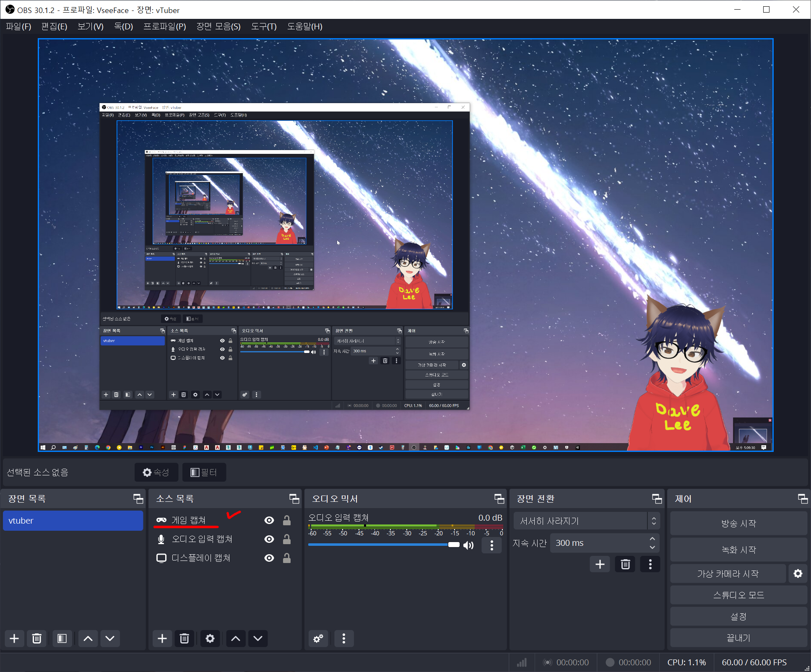The width and height of the screenshot is (811, 672).
Task: Toggle visibility of 디스플레이 캡쳐 source
Action: click(269, 558)
